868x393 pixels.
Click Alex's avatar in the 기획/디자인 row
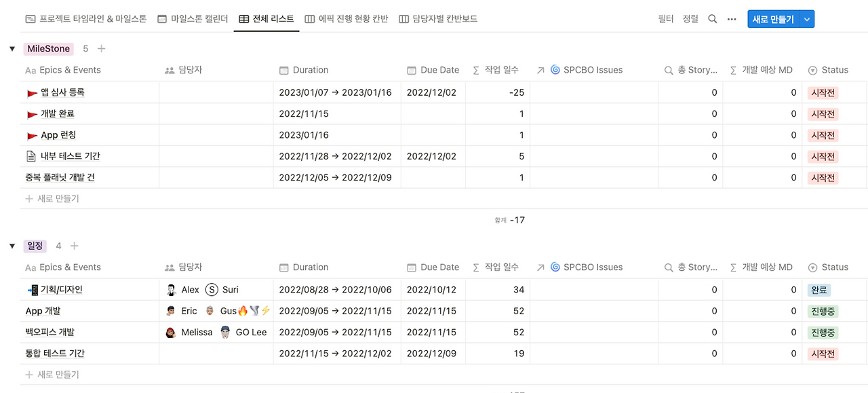(172, 289)
